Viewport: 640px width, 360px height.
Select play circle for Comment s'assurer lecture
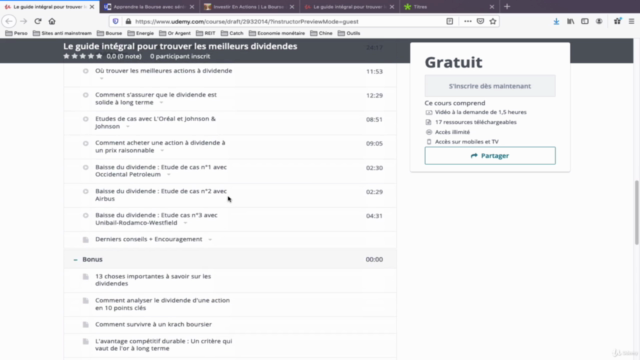85,95
